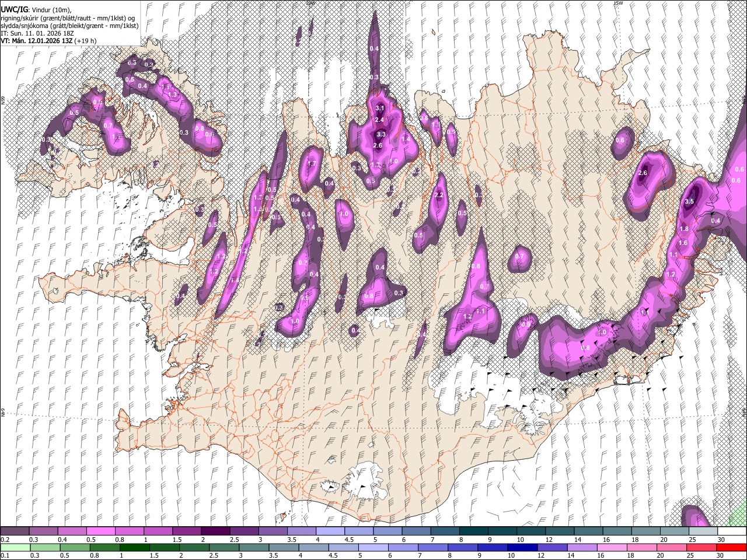
Task: Select the dark purple 0.2 swatch in the upper legend row
Action: (x=15, y=531)
